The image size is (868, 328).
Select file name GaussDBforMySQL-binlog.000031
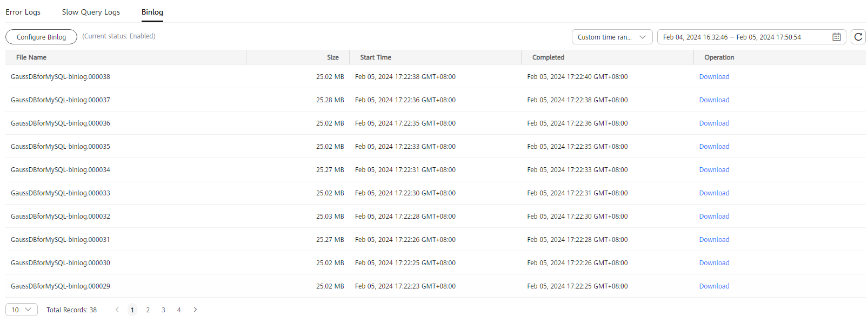(x=61, y=240)
